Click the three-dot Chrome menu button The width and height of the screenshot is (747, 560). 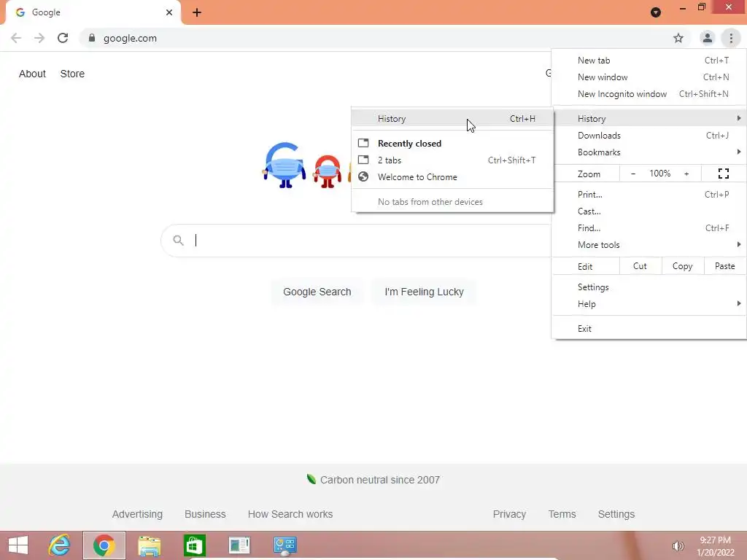(731, 38)
